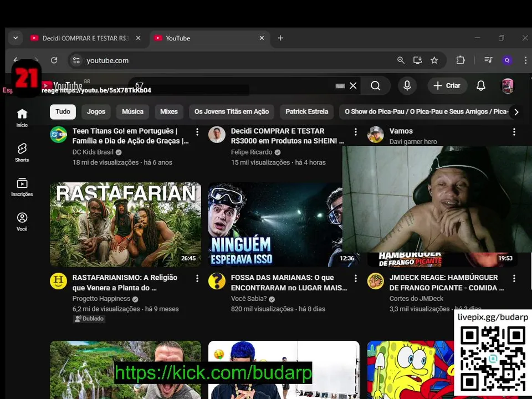The image size is (532, 399).
Task: Play the RASTAFARIAN thumbnail video
Action: click(126, 224)
